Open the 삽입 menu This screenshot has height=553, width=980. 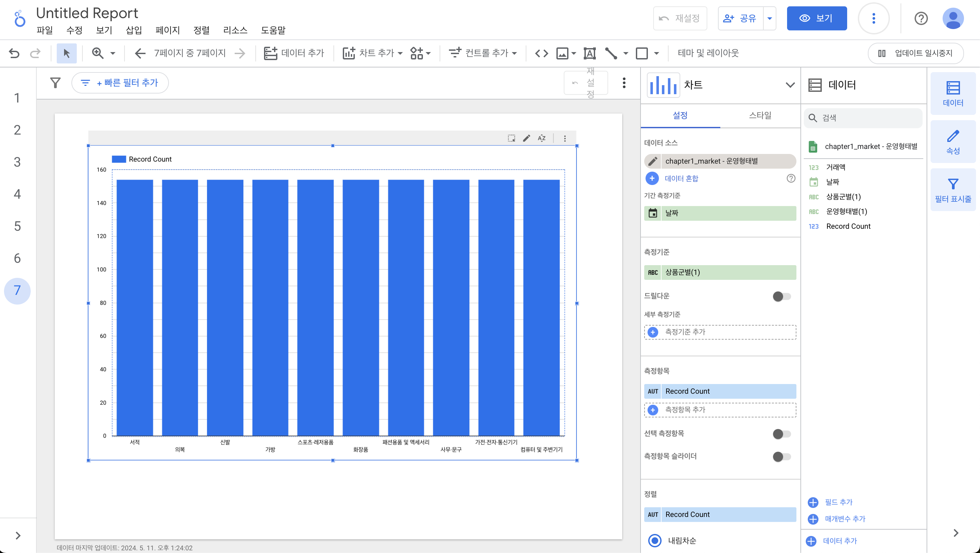(134, 30)
